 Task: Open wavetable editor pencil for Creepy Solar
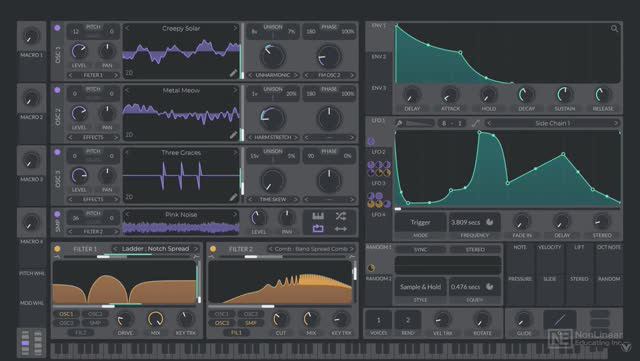[233, 73]
